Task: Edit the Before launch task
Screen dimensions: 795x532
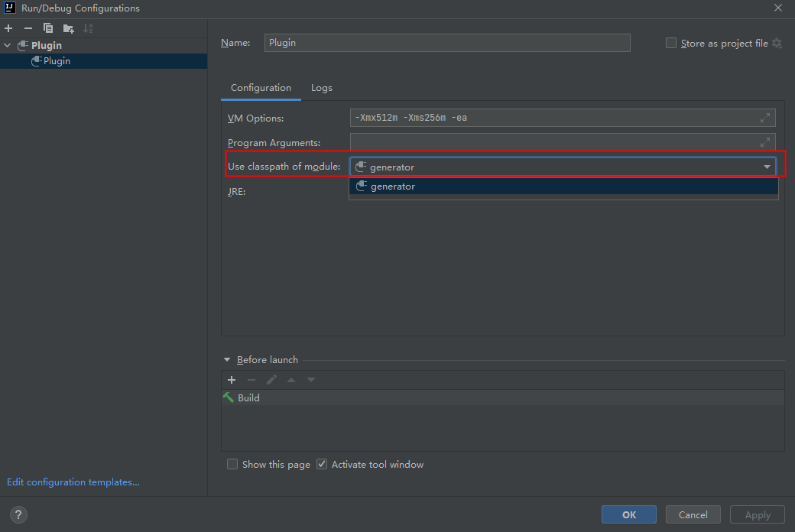Action: coord(271,380)
